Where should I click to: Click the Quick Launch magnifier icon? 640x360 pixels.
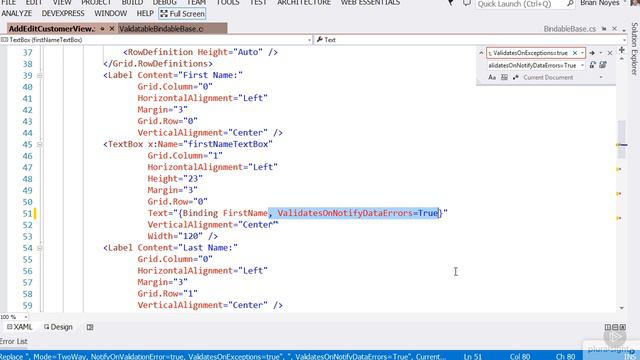570,4
